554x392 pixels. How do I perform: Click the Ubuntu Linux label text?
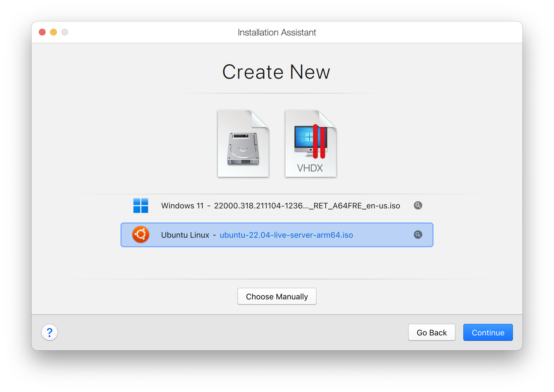[185, 235]
